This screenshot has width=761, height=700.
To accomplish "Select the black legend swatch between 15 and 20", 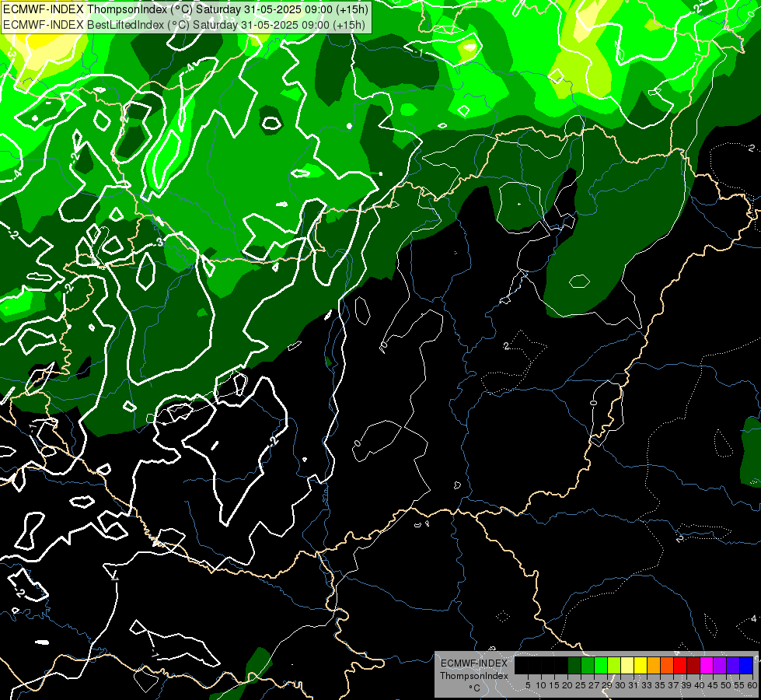I will point(561,665).
